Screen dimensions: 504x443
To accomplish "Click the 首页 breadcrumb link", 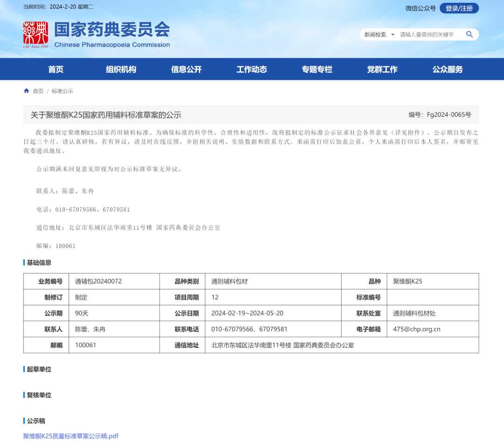I will pos(38,91).
